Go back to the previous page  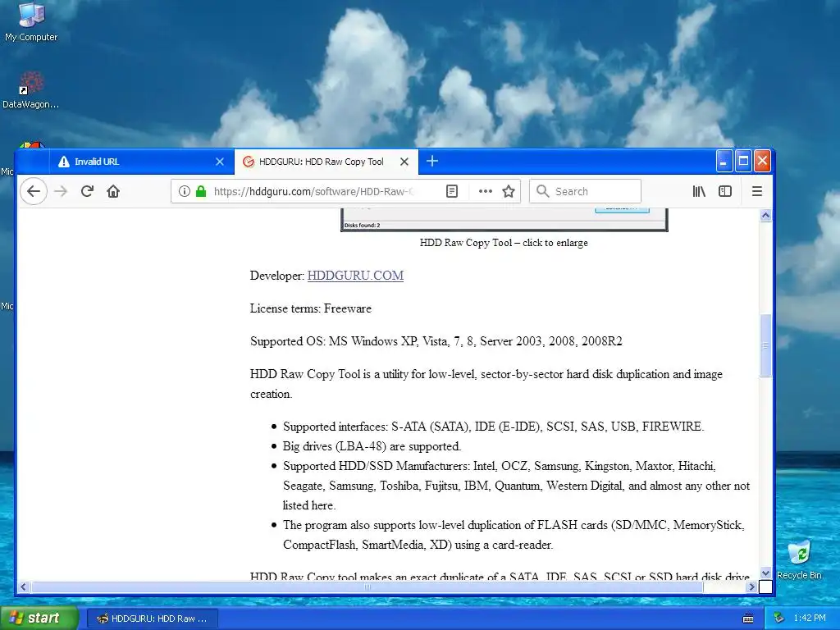(x=33, y=191)
